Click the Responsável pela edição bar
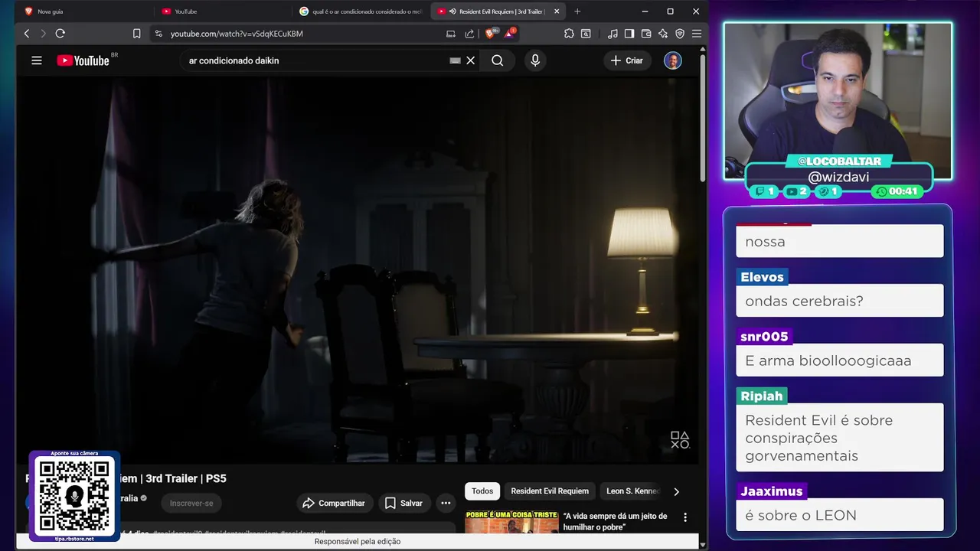Screen dimensions: 980x551 coord(358,541)
